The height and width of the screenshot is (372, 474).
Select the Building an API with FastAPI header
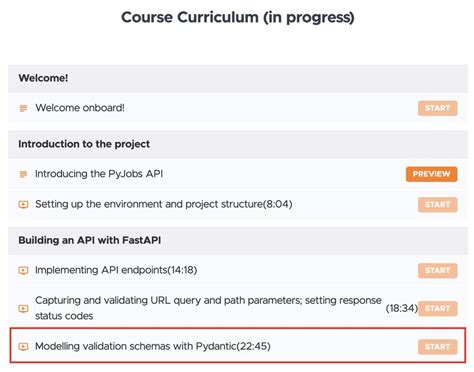click(238, 241)
